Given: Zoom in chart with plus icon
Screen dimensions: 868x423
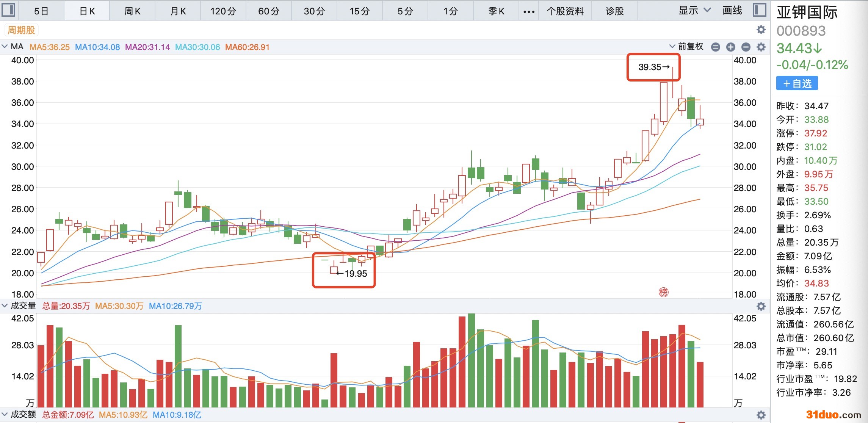Looking at the screenshot, I should 730,47.
